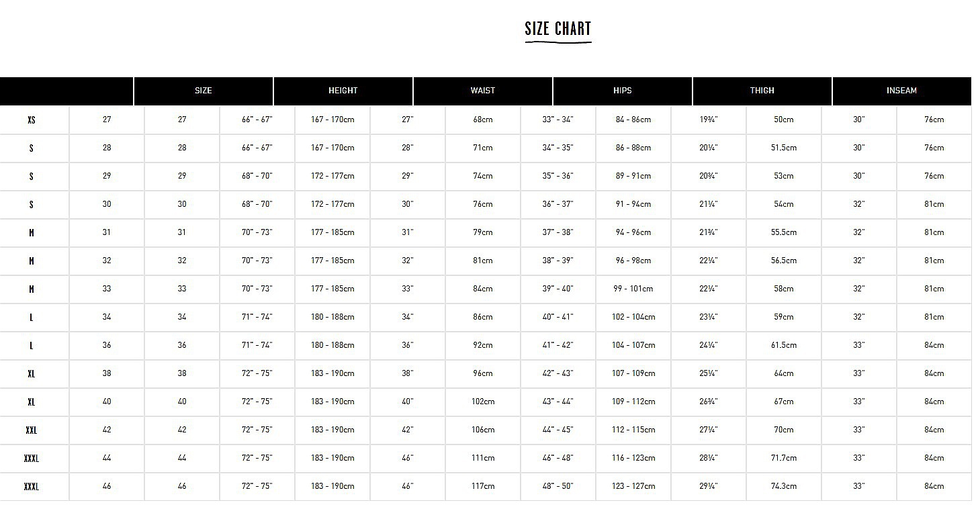Select the HEIGHT column header
This screenshot has width=980, height=513.
(x=343, y=91)
